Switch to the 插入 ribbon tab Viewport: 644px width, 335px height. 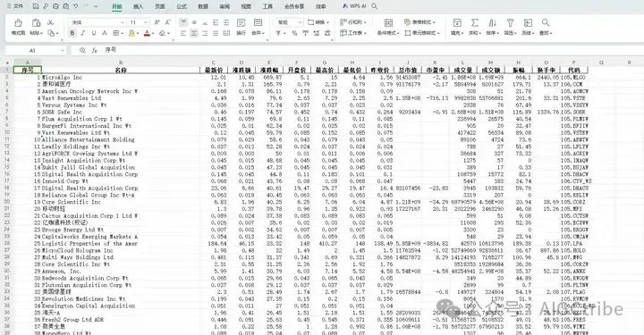click(139, 6)
